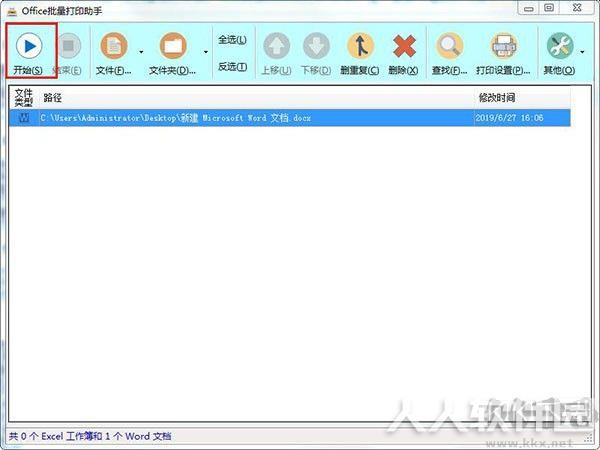600x450 pixels.
Task: Delete selected file with 删除(X)
Action: coord(403,53)
